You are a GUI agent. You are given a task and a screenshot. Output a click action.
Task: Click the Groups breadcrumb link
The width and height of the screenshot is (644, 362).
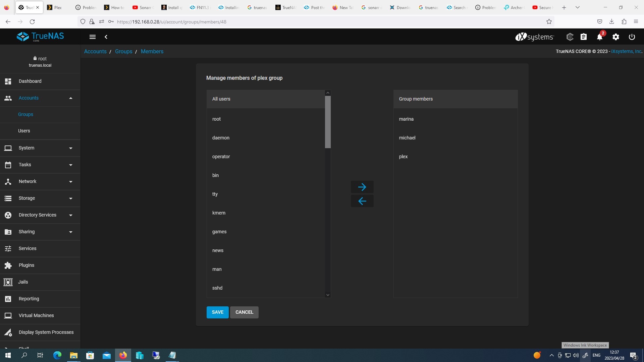pyautogui.click(x=124, y=52)
